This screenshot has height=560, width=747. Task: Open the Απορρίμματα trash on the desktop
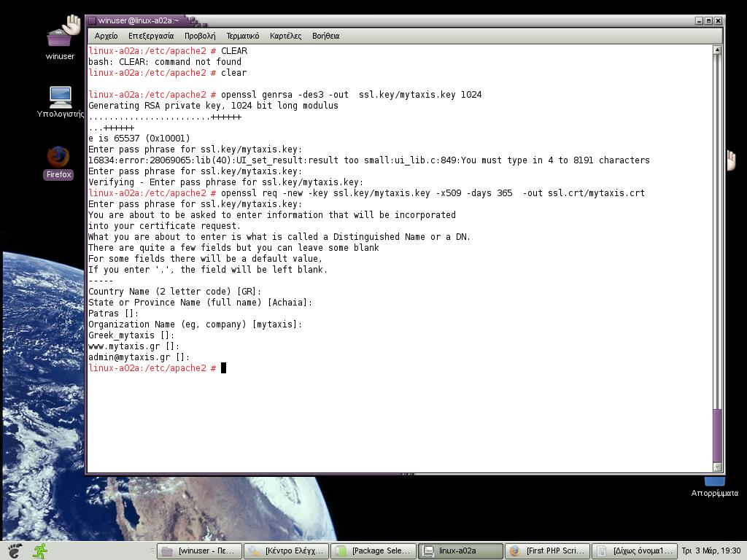click(x=715, y=488)
